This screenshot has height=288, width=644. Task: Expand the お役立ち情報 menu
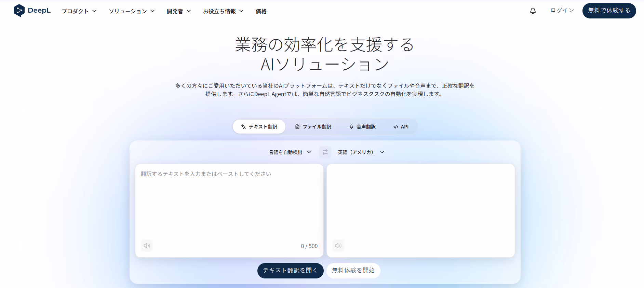pyautogui.click(x=223, y=11)
